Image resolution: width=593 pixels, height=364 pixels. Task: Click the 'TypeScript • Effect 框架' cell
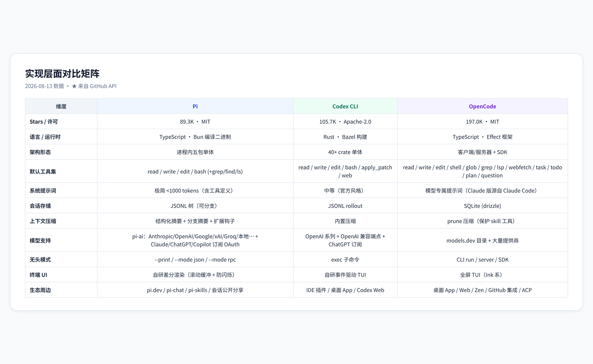[x=483, y=137]
